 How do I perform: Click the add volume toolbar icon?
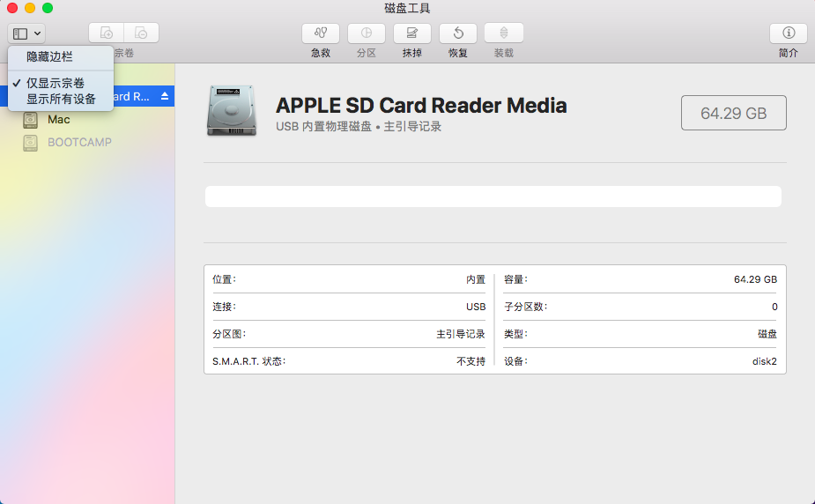point(106,33)
